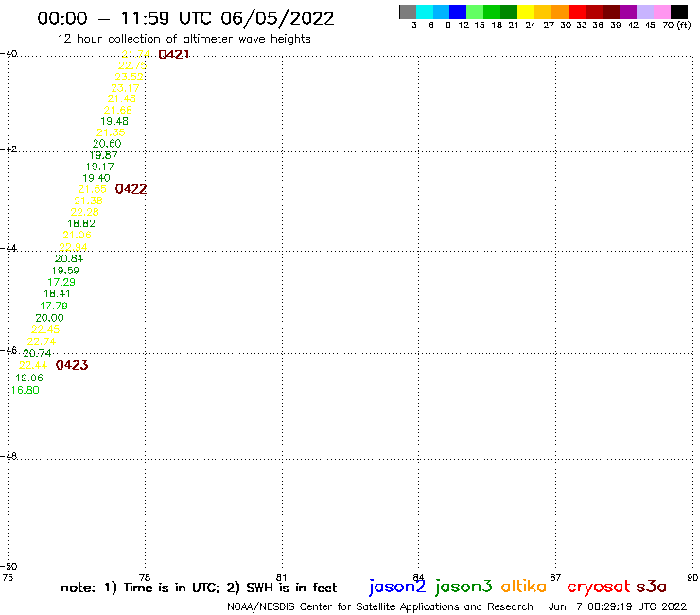This screenshot has width=700, height=615.
Task: Click the longitude axis label 90
Action: 692,577
